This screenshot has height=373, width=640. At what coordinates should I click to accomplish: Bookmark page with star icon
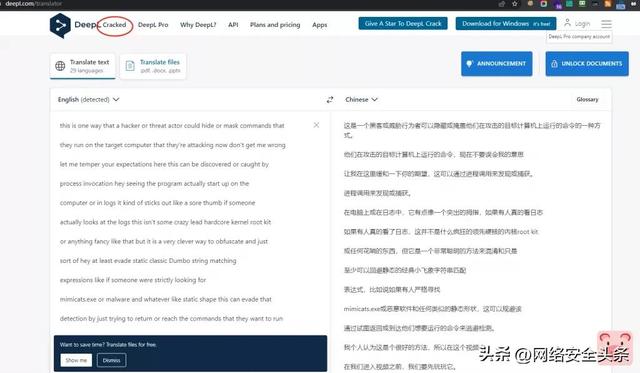(515, 4)
